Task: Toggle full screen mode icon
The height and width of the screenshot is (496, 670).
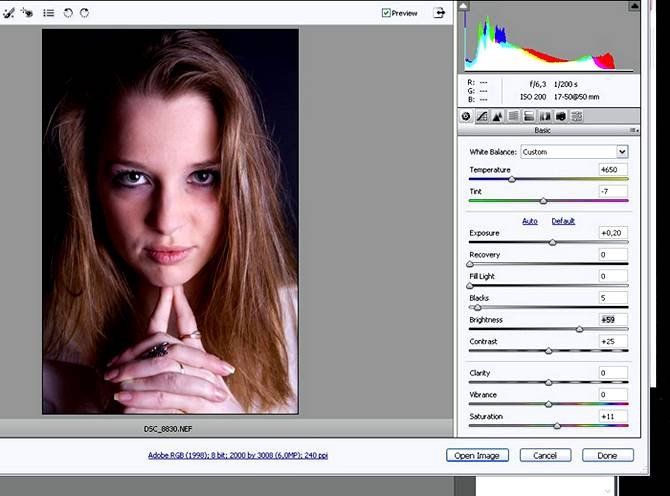Action: [439, 13]
